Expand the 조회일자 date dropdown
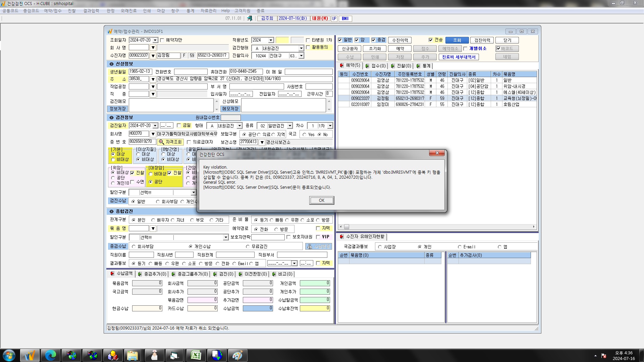Viewport: 644px width, 362px height. [155, 40]
